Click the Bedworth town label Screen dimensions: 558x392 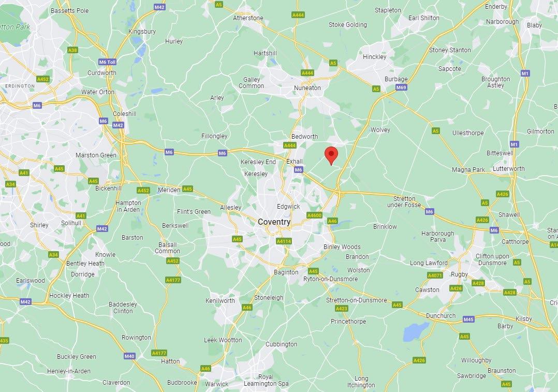point(304,137)
